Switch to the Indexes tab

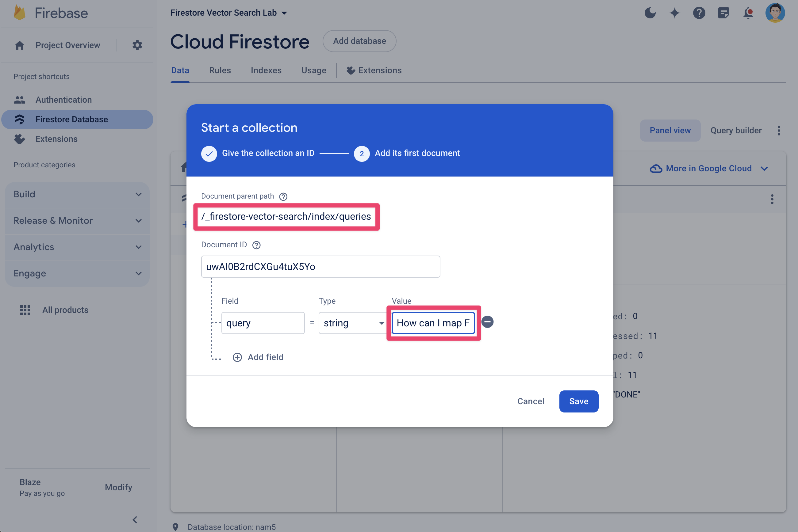click(x=266, y=70)
